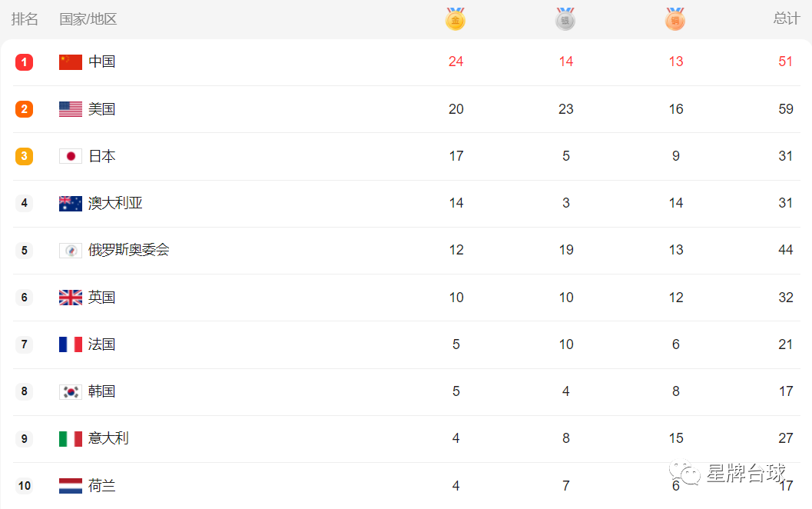Select the orange rank 2 badge
Screen dimensions: 812x509
pyautogui.click(x=24, y=109)
